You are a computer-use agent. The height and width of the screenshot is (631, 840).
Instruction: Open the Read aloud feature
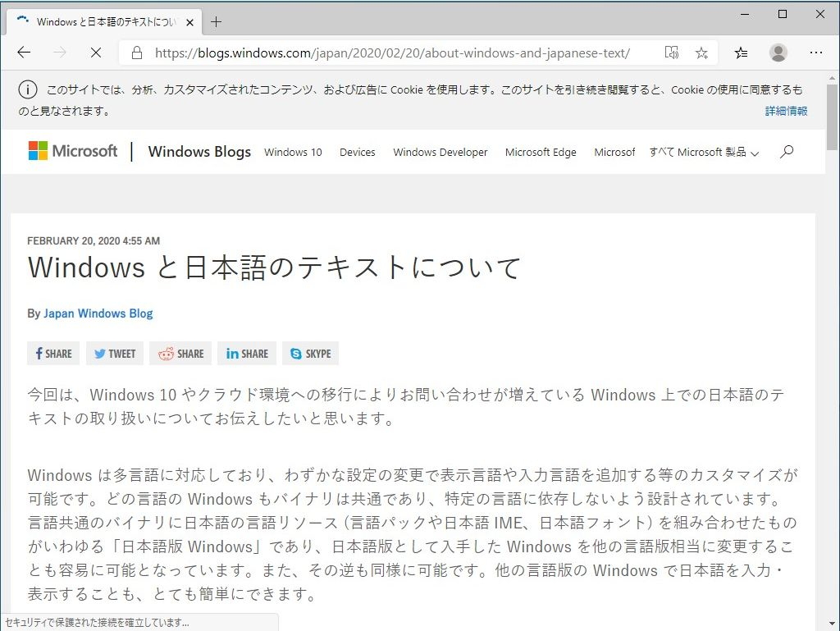671,53
